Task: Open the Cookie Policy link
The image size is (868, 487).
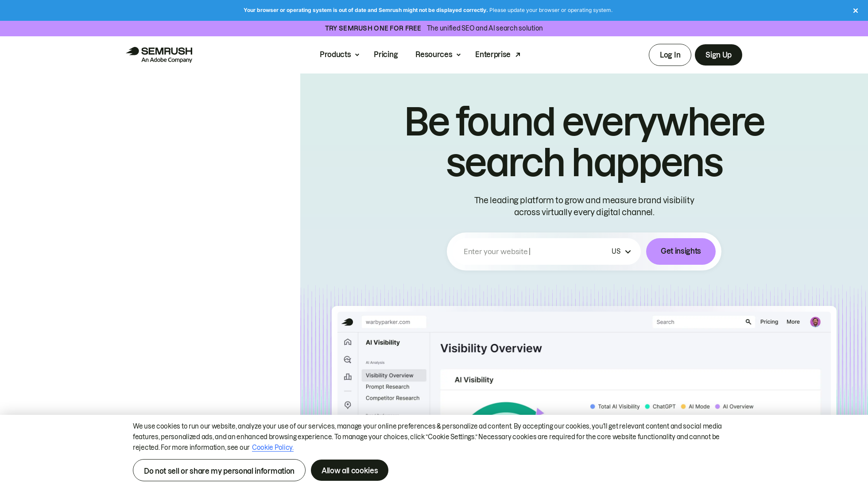Action: (272, 448)
